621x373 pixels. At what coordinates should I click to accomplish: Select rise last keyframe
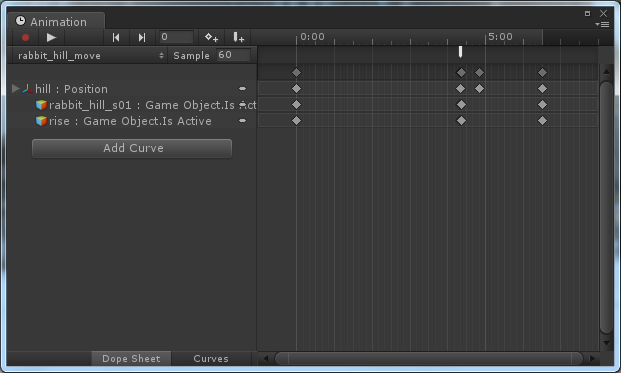pyautogui.click(x=542, y=120)
